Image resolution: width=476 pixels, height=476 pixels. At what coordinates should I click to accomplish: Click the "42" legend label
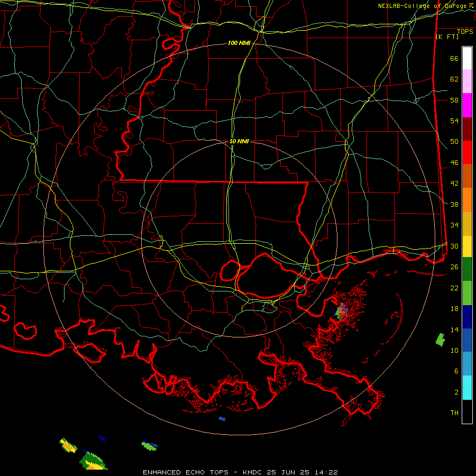pyautogui.click(x=454, y=183)
